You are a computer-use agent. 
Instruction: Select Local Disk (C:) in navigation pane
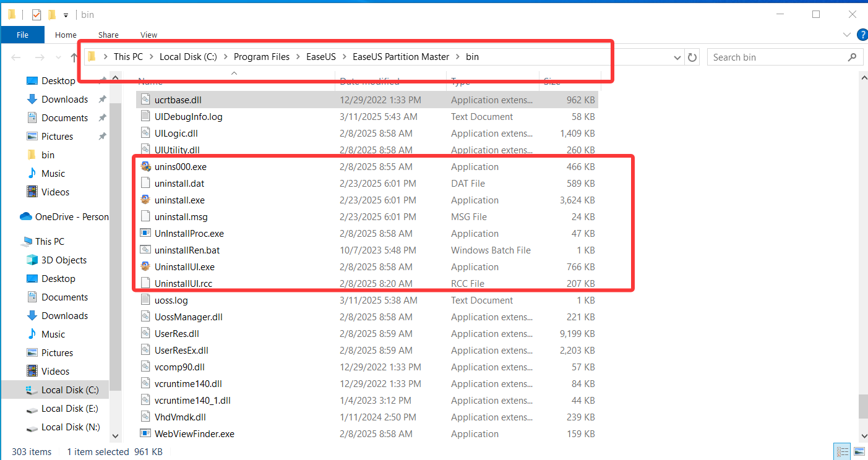pos(62,390)
